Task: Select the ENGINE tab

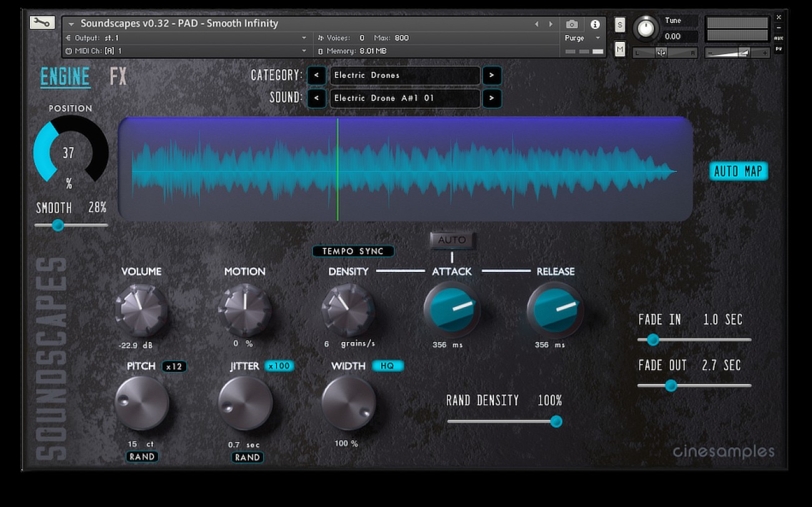Action: tap(64, 76)
